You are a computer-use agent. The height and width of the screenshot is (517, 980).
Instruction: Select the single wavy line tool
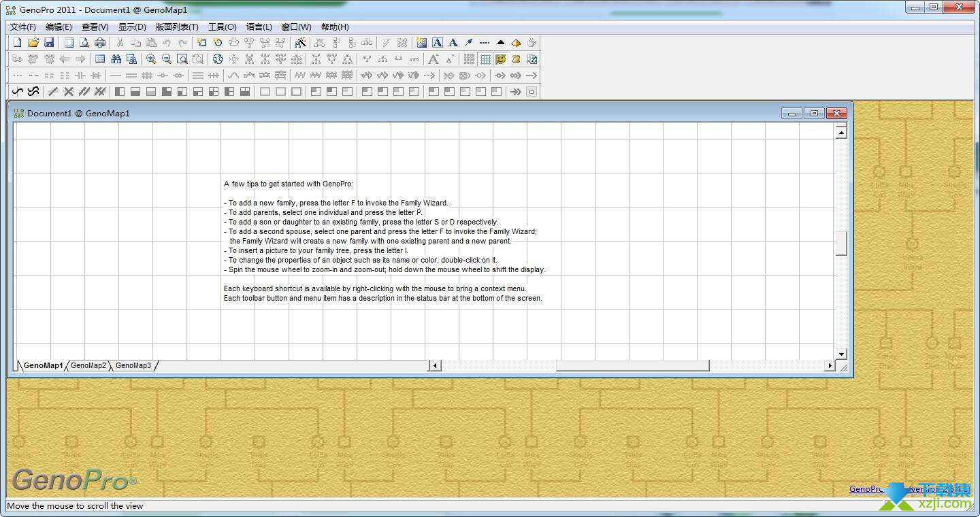tap(18, 92)
